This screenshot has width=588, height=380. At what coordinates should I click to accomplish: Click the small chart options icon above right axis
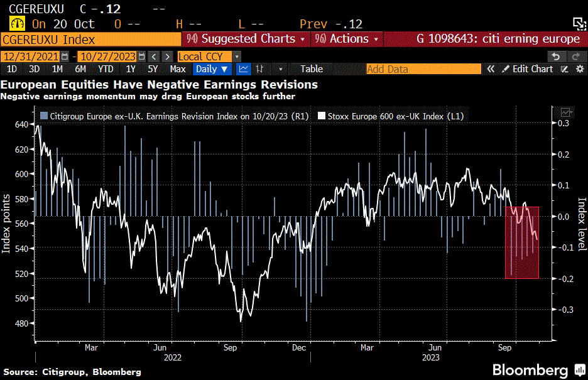pyautogui.click(x=565, y=112)
